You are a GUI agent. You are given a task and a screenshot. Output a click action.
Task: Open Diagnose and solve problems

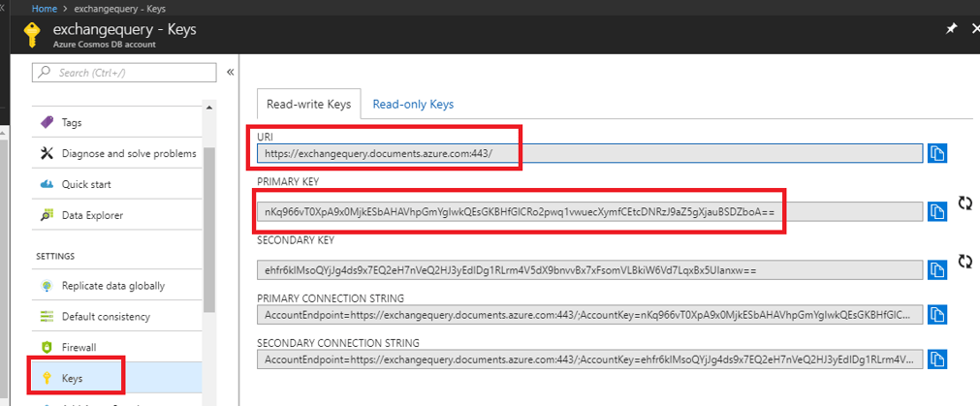tap(117, 154)
